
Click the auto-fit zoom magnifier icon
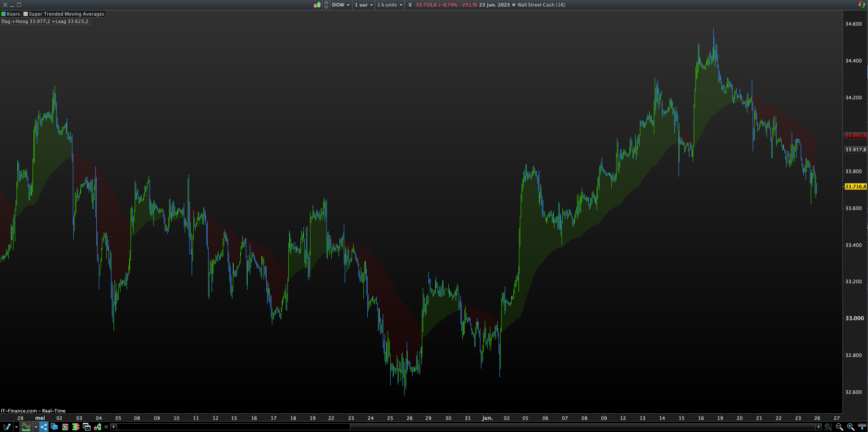pos(828,427)
